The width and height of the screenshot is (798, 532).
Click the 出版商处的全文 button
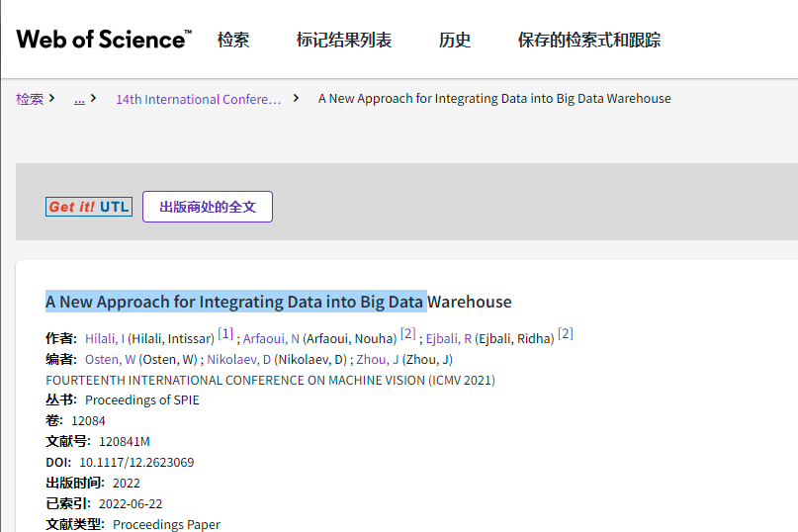tap(208, 207)
